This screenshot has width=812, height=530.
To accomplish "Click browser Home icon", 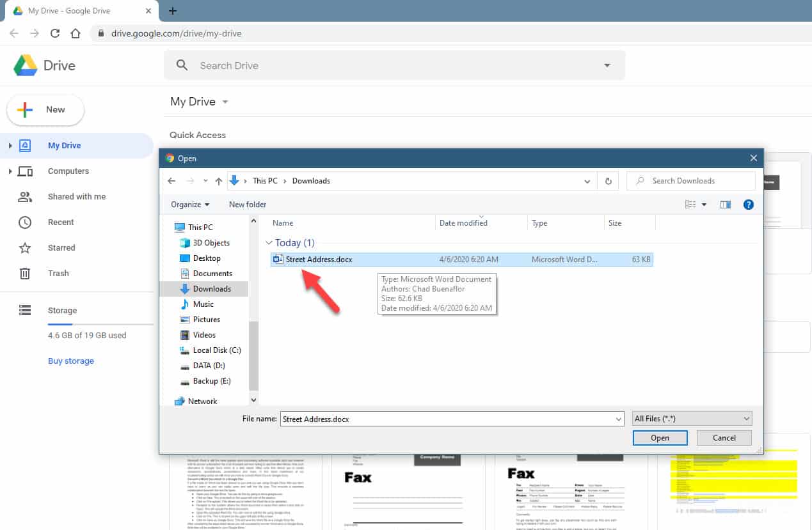I will tap(76, 33).
